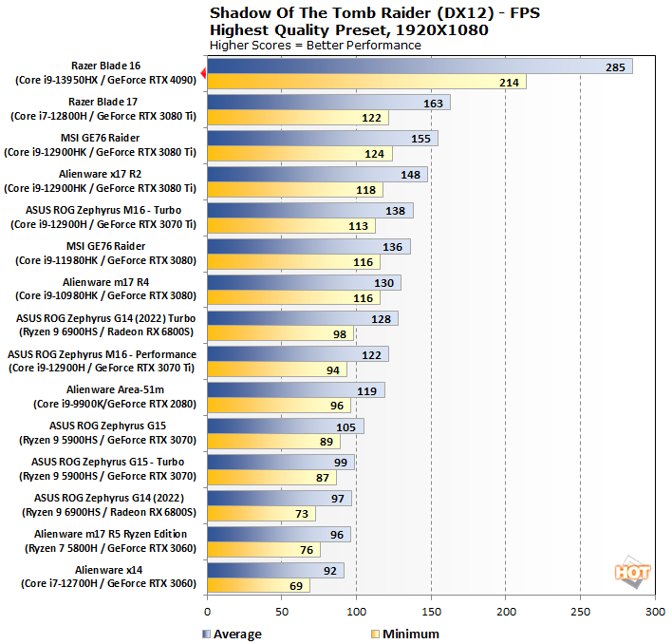Click the Razer Blade 17 average value 163

433,104
